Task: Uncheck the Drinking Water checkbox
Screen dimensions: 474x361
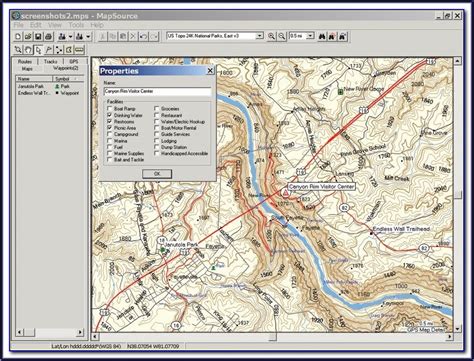Action: click(x=110, y=115)
